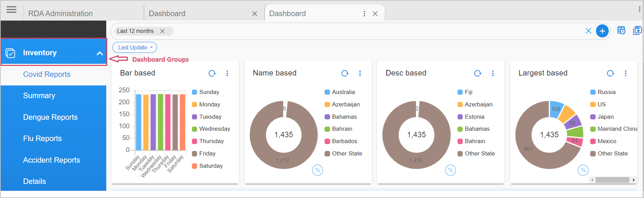Toggle percentage view on Largest based chart
The width and height of the screenshot is (644, 198).
583,170
